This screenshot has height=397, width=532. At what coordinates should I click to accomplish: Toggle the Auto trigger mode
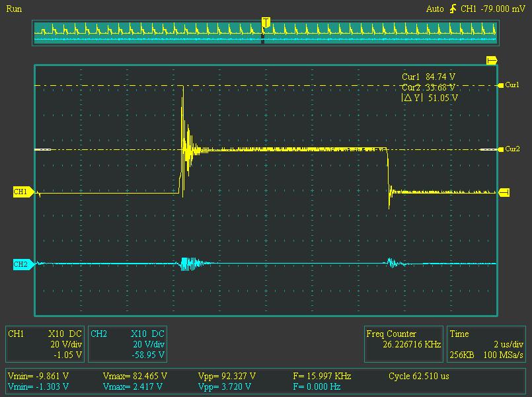(x=435, y=9)
